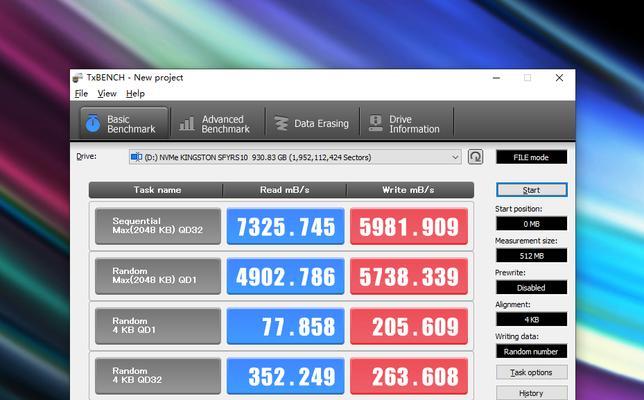Click the drive icon beside (D:) NVMe
Viewport: 644px width, 400px height.
click(136, 157)
